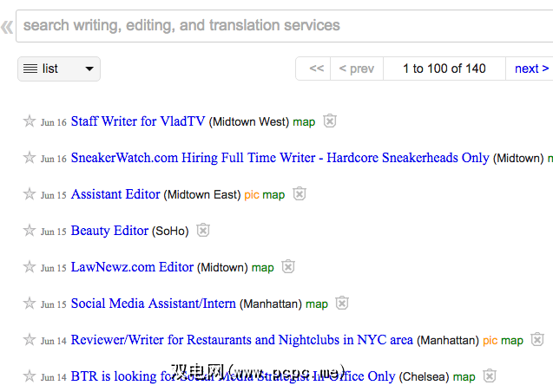553x392 pixels.
Task: Go to first page of results
Action: point(316,69)
